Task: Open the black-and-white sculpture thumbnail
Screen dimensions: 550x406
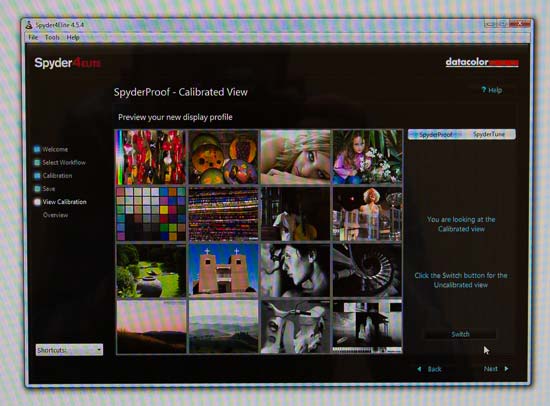Action: (x=295, y=327)
